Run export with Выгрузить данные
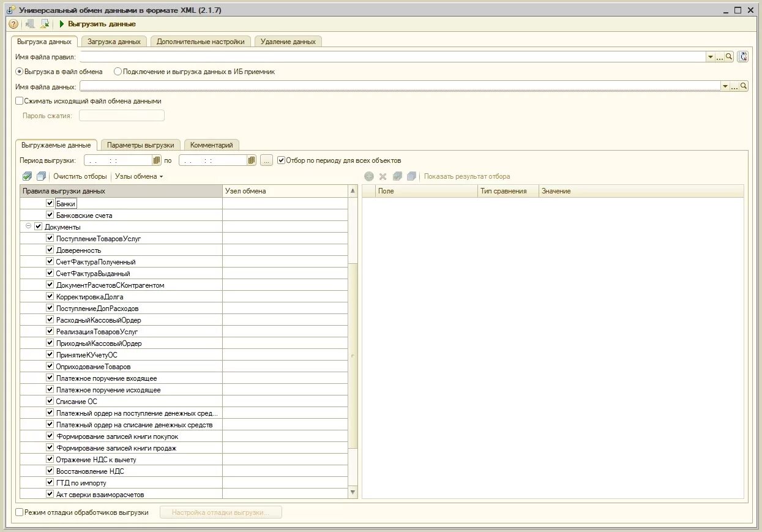The width and height of the screenshot is (762, 532). click(x=98, y=24)
